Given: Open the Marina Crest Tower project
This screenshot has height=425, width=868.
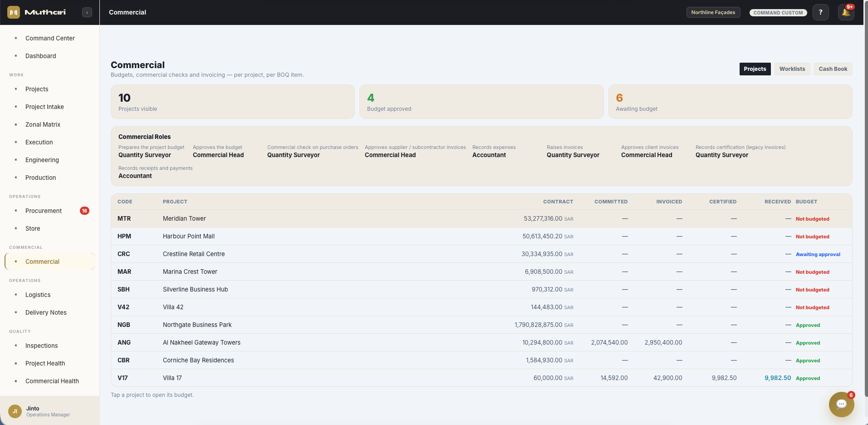Looking at the screenshot, I should point(481,272).
